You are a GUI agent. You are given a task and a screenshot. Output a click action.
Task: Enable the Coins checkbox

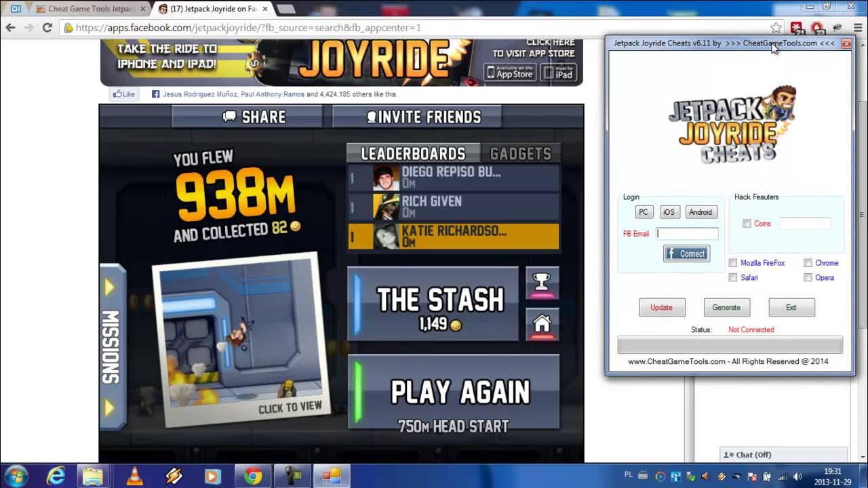point(747,224)
